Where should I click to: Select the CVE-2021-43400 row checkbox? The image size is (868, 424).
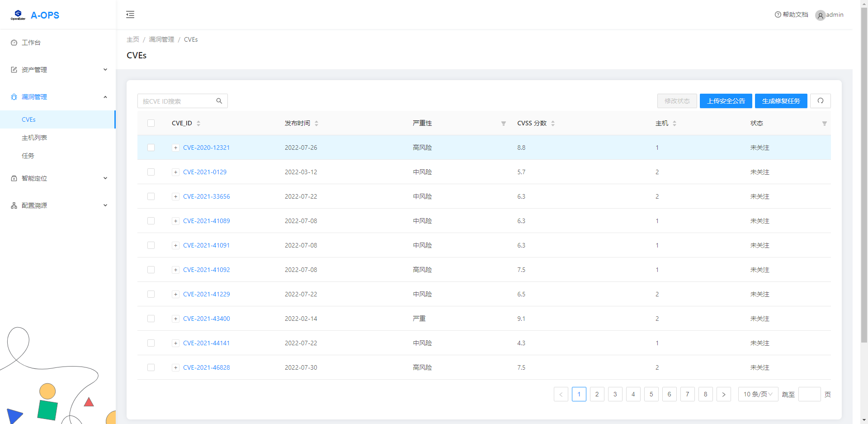151,319
